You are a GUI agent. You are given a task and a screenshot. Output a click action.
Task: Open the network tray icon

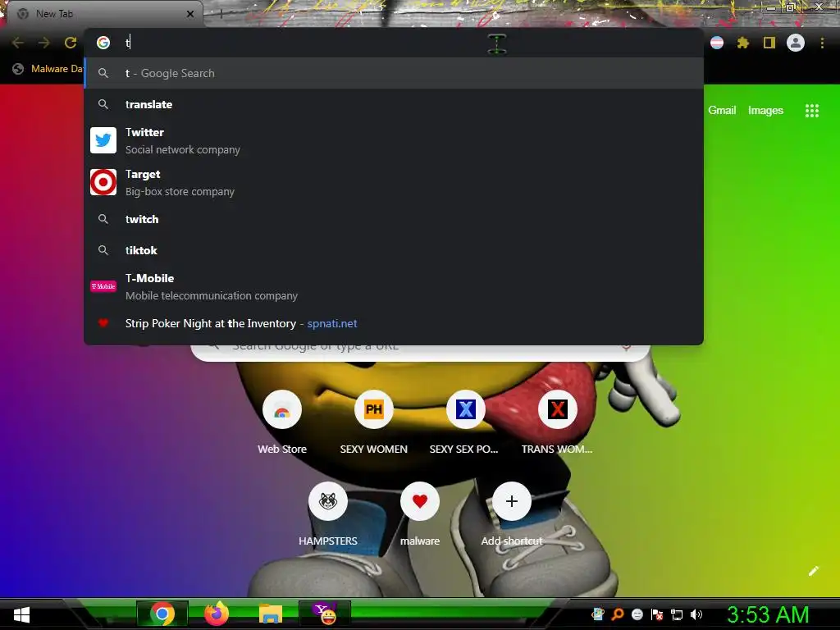pyautogui.click(x=677, y=614)
